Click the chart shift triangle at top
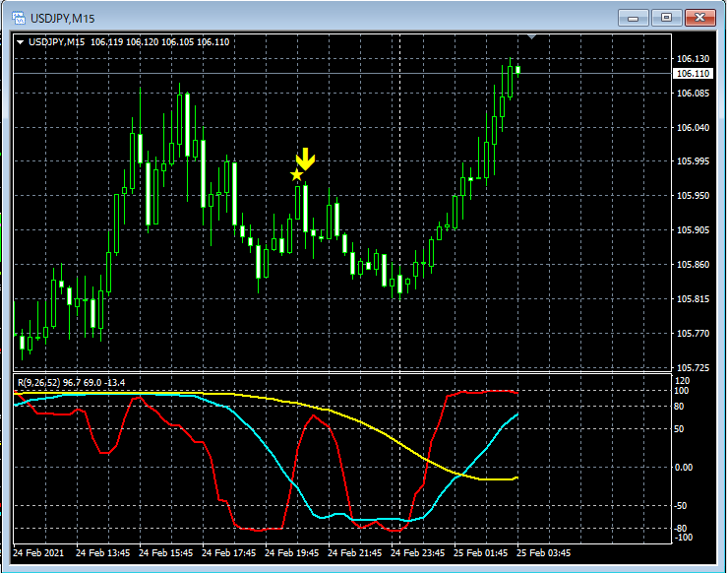The width and height of the screenshot is (728, 573). [x=532, y=36]
